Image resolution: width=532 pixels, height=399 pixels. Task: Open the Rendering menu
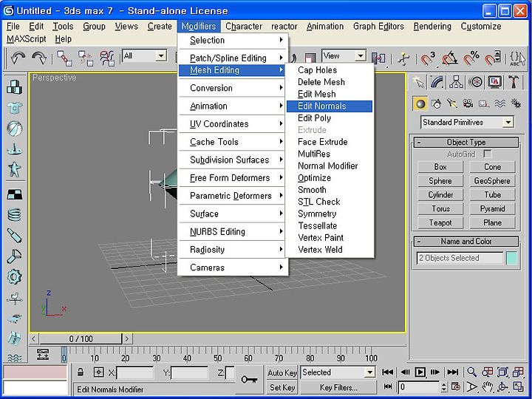click(432, 26)
